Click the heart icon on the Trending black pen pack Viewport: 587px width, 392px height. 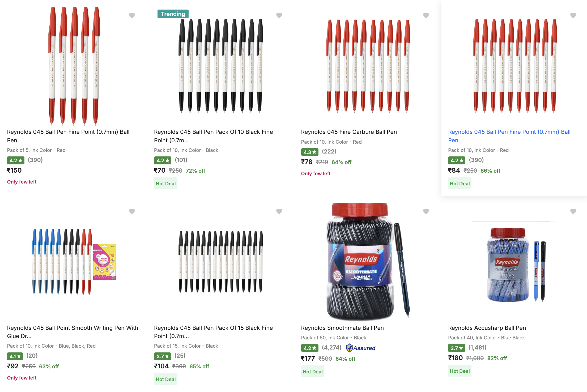click(279, 16)
